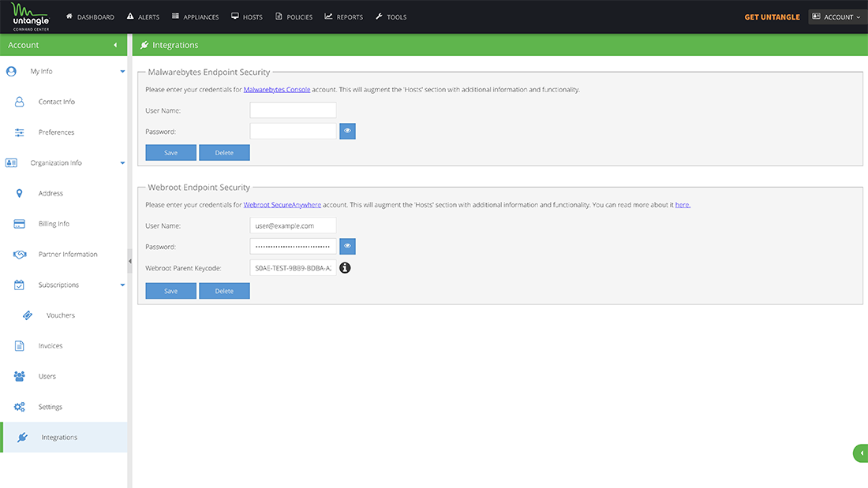Viewport: 868px width, 488px height.
Task: Click the Alerts warning triangle icon
Action: (x=130, y=17)
